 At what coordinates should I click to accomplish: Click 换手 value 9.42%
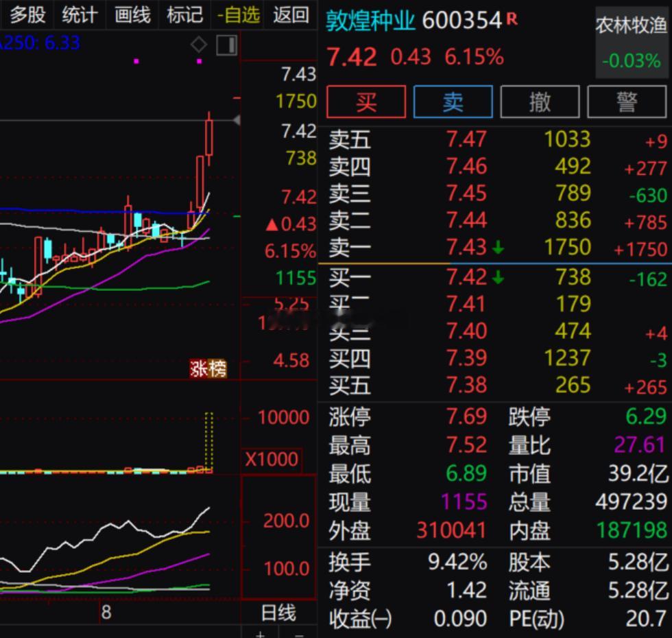(458, 562)
